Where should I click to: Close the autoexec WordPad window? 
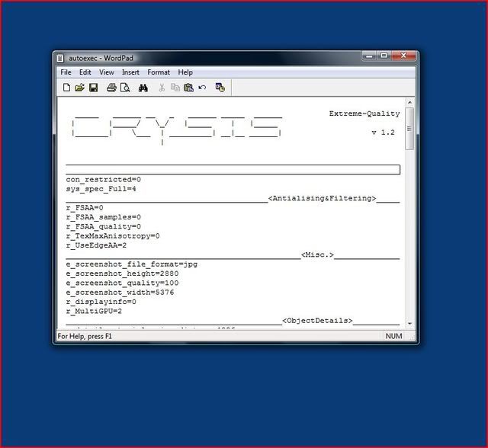403,56
